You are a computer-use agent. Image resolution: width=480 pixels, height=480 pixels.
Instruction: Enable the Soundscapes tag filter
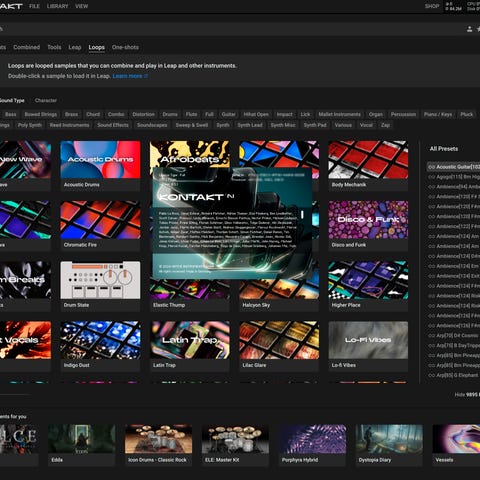[x=152, y=125]
